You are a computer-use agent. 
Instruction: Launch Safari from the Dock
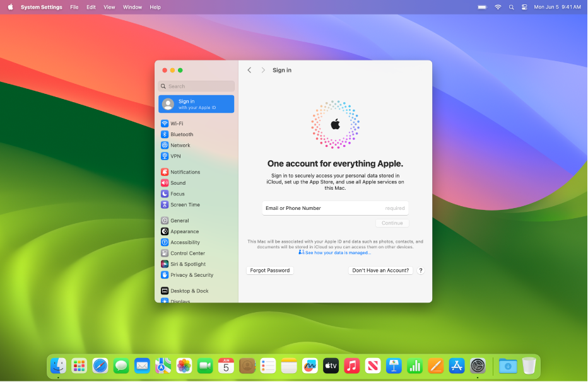click(x=100, y=366)
